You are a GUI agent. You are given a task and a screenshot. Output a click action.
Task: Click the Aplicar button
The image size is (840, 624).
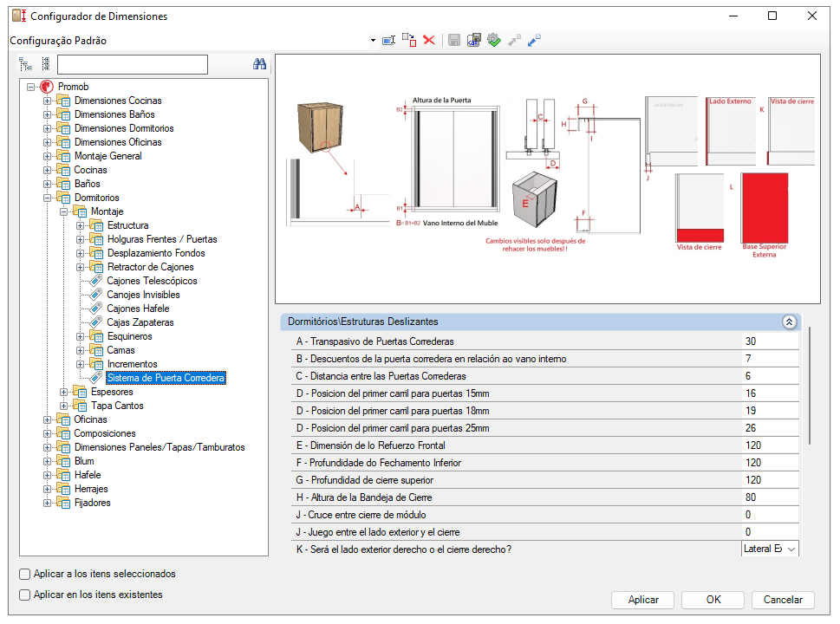pyautogui.click(x=643, y=600)
